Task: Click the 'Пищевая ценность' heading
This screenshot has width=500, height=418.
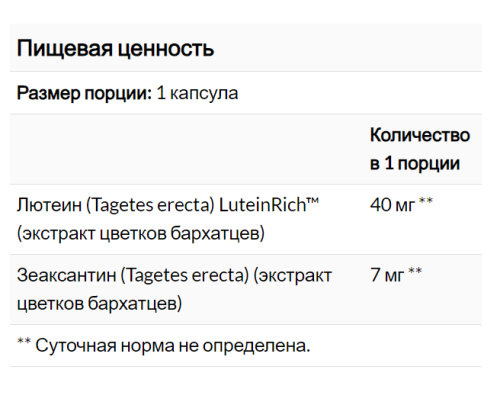Action: (115, 49)
